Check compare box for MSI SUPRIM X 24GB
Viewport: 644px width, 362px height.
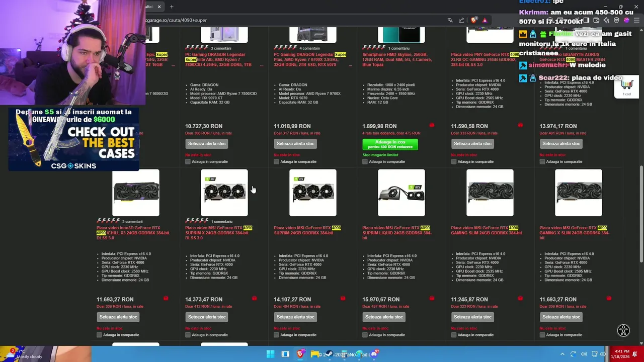(x=188, y=335)
